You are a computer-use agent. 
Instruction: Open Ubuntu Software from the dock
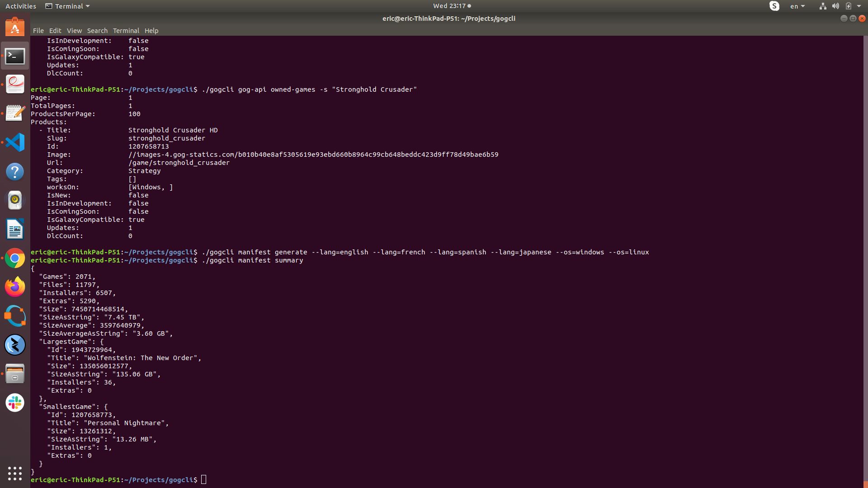pyautogui.click(x=15, y=28)
